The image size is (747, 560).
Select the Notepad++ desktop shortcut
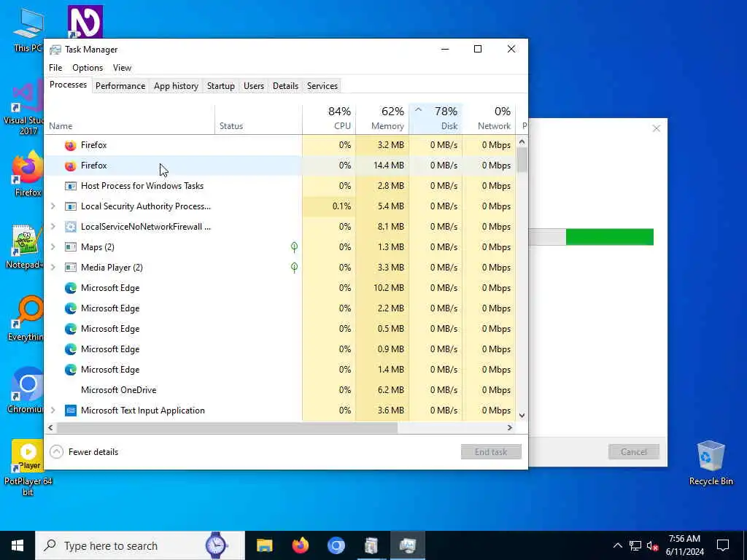[x=26, y=247]
